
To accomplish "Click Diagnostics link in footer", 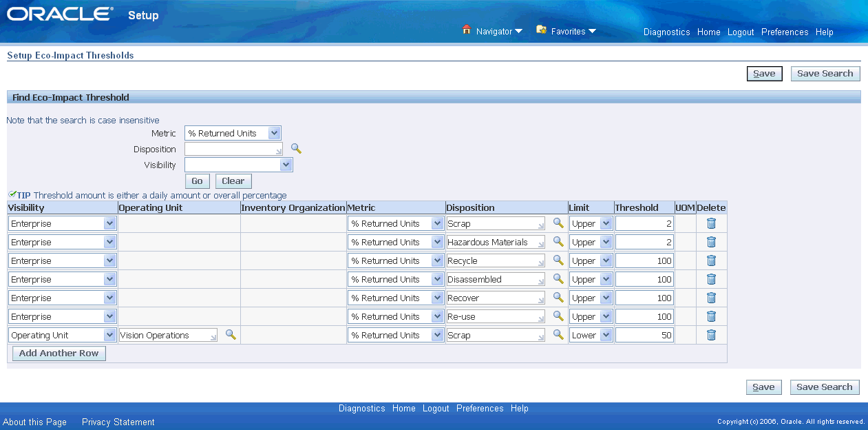I will [362, 408].
